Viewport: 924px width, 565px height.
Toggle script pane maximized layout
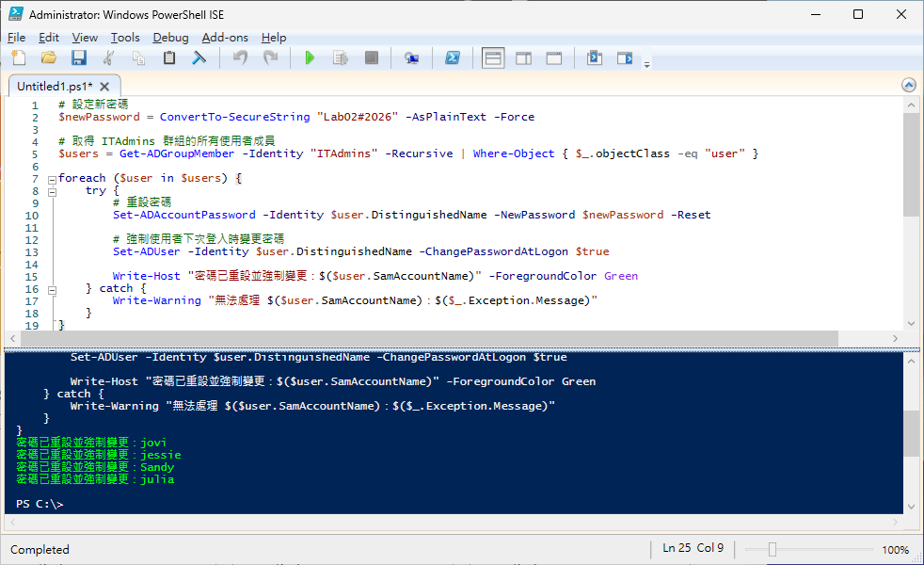click(554, 58)
